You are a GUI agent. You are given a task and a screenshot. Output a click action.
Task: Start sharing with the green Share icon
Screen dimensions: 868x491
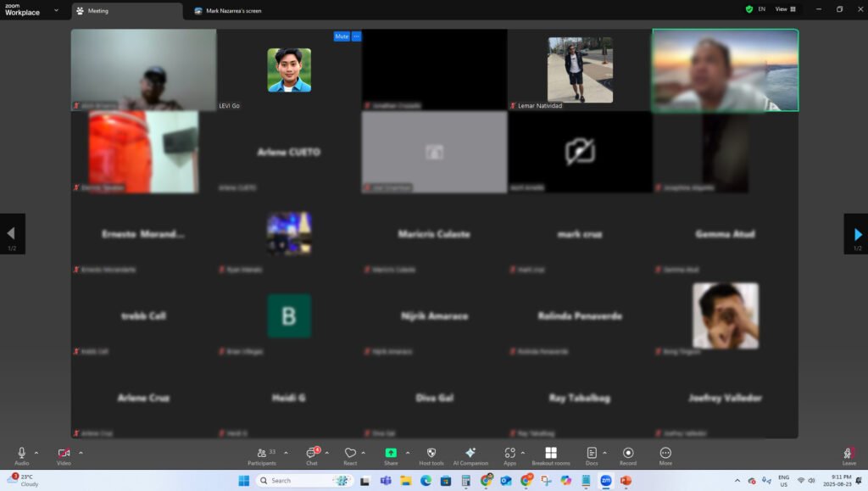coord(391,454)
